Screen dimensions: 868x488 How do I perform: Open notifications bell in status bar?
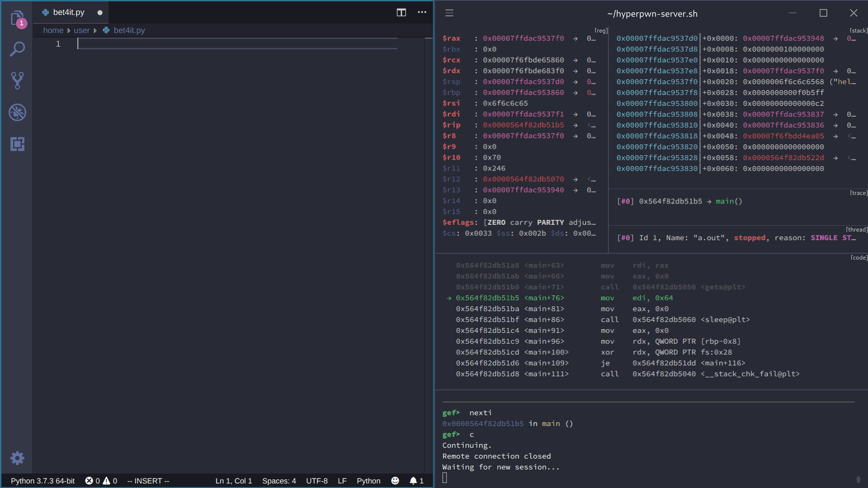[x=417, y=481]
